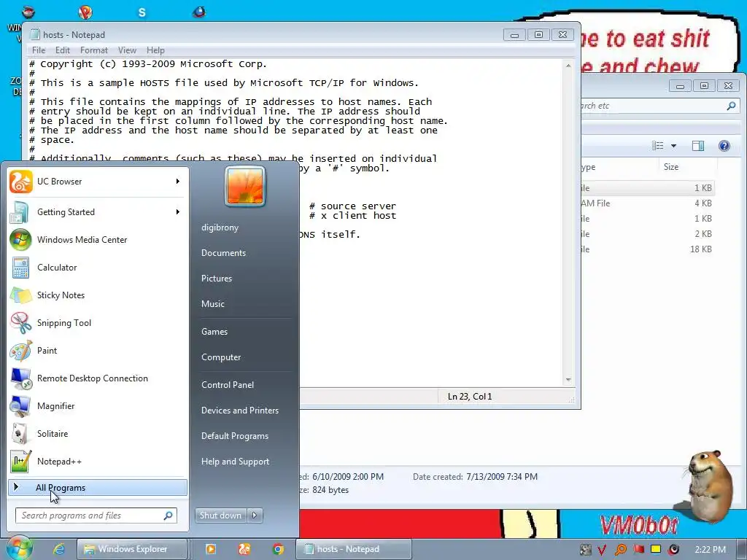
Task: Open digibrony user folder link
Action: (x=220, y=227)
